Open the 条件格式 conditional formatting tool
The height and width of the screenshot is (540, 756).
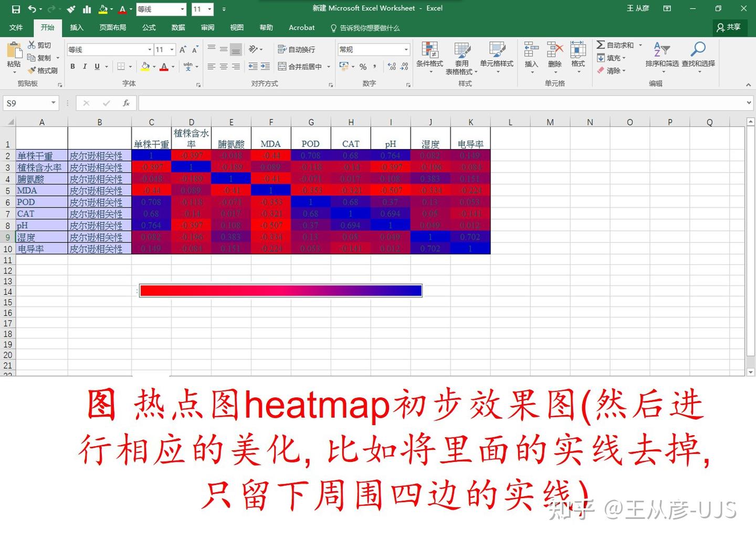[430, 55]
